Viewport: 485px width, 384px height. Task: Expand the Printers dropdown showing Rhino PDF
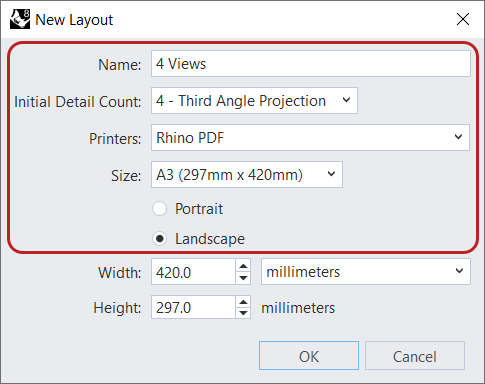coord(310,138)
